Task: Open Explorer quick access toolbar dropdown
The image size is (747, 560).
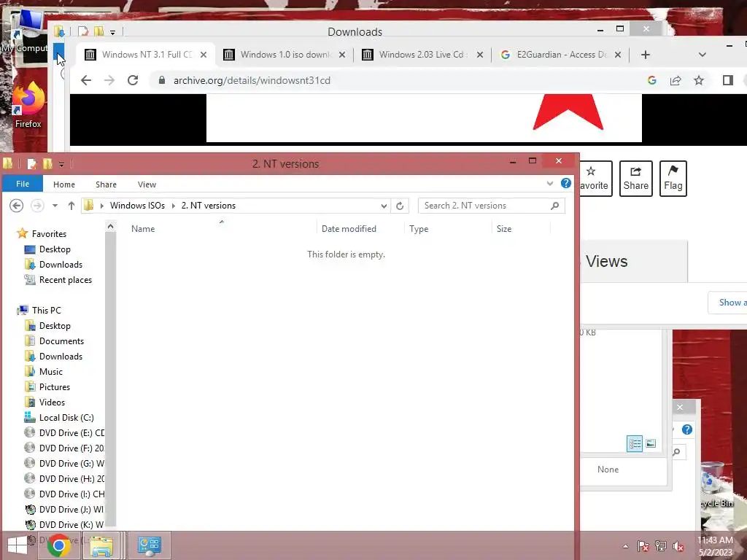Action: pos(61,164)
